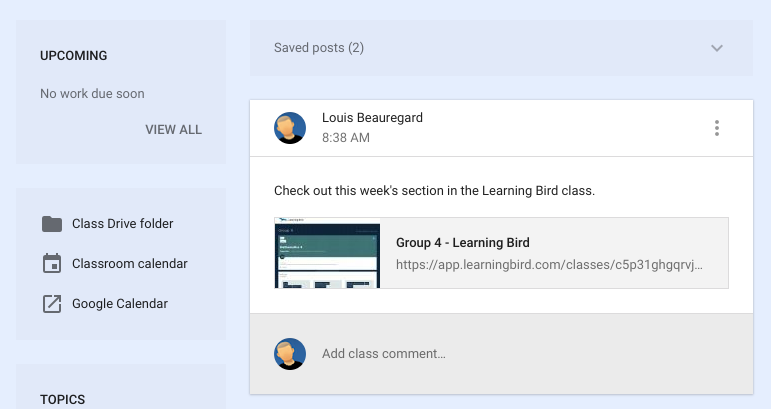Click the Saved posts (2) label

319,48
